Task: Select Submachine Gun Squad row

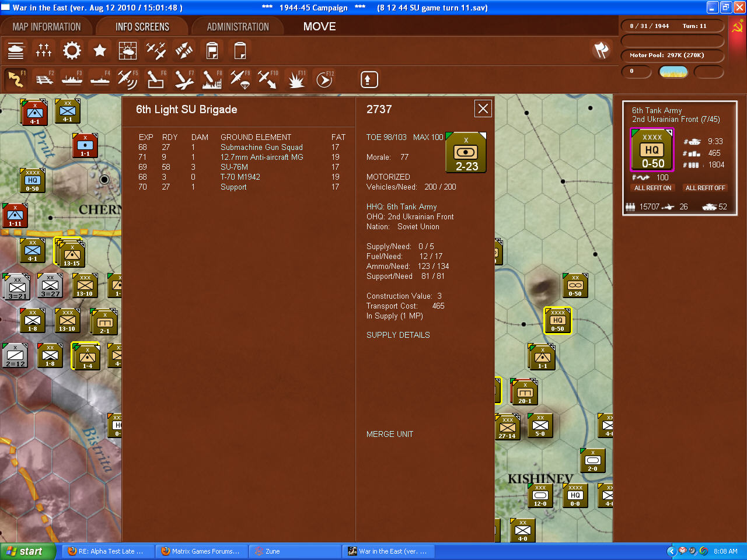Action: (x=242, y=147)
